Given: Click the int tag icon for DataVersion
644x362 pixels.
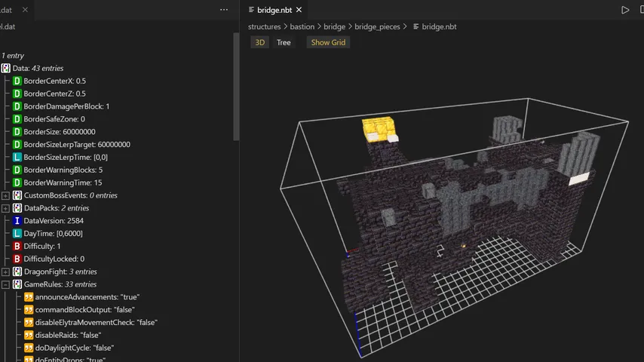Looking at the screenshot, I should [17, 220].
